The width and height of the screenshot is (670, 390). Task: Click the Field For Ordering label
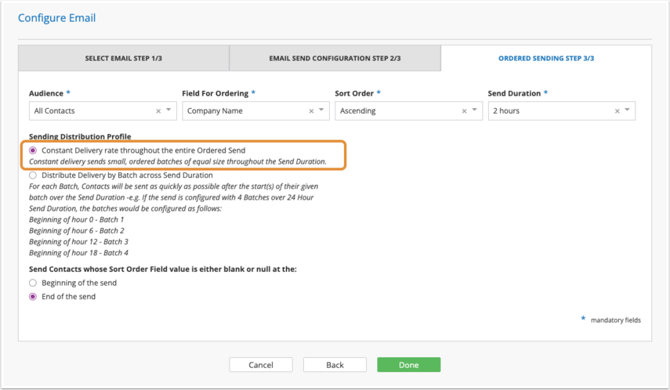coord(215,93)
